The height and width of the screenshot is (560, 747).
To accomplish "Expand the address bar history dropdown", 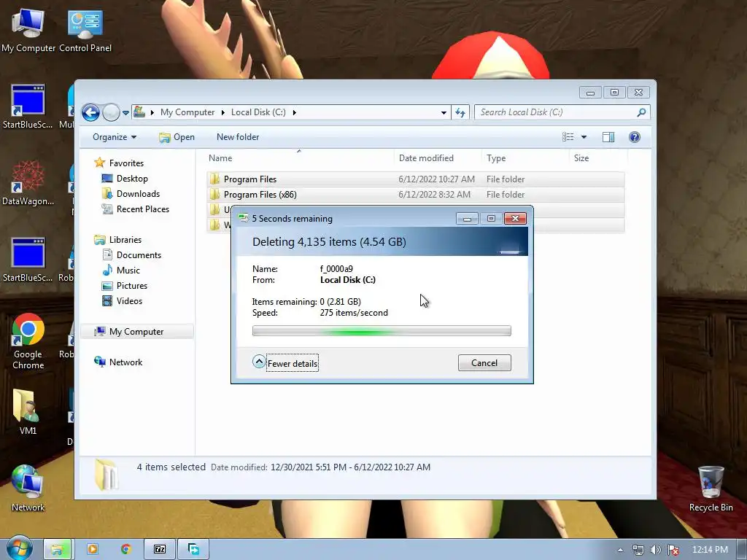I will (x=444, y=112).
